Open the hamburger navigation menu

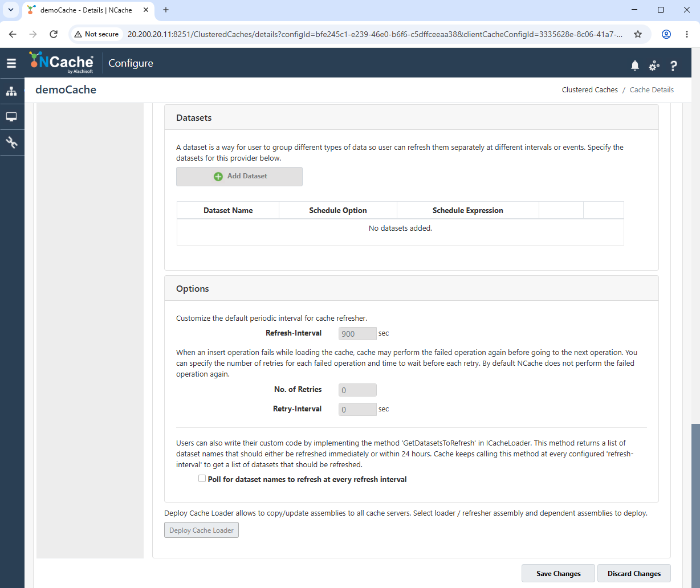[11, 63]
